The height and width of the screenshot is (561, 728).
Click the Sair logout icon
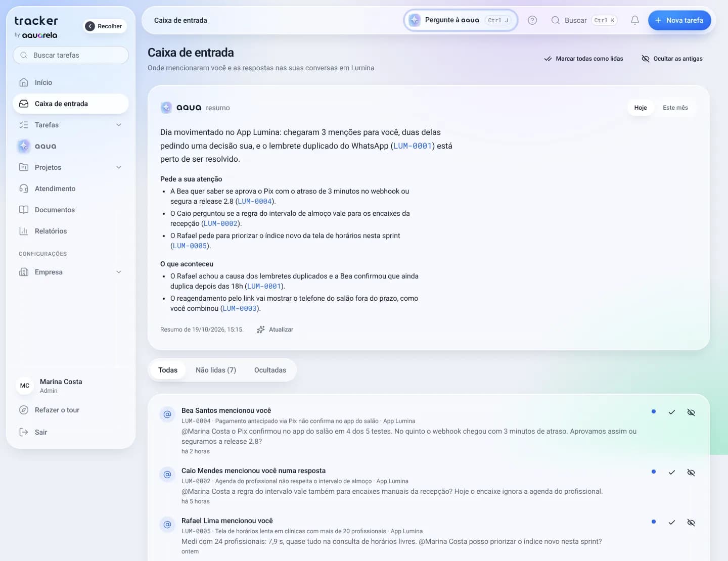pos(24,432)
